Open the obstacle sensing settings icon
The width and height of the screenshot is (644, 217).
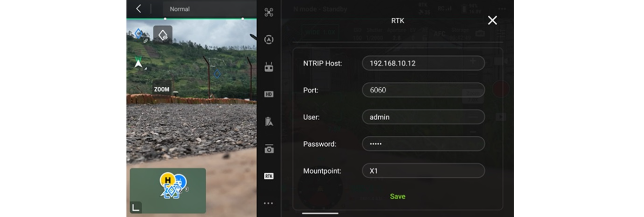coord(269,40)
